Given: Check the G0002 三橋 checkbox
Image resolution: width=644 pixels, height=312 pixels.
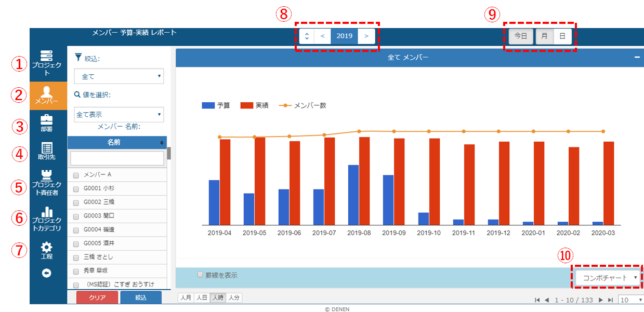Looking at the screenshot, I should coord(76,202).
